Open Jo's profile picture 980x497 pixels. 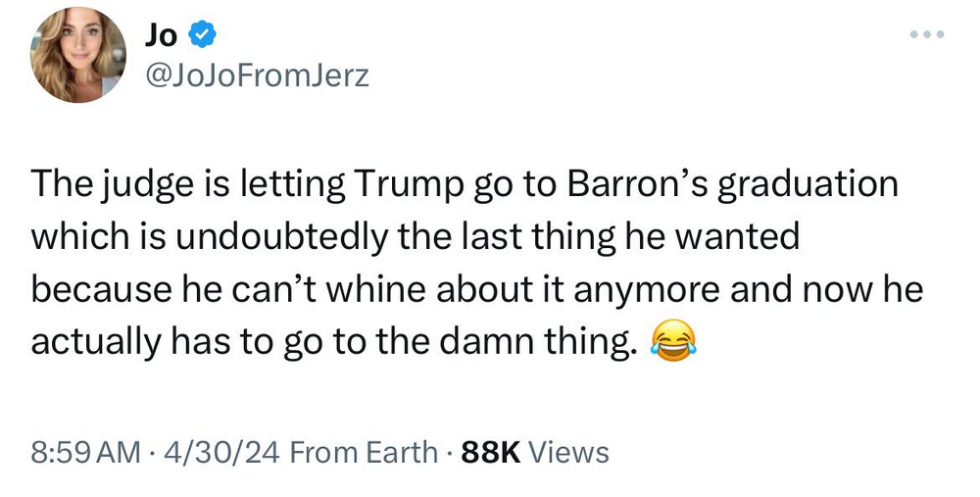[x=78, y=56]
